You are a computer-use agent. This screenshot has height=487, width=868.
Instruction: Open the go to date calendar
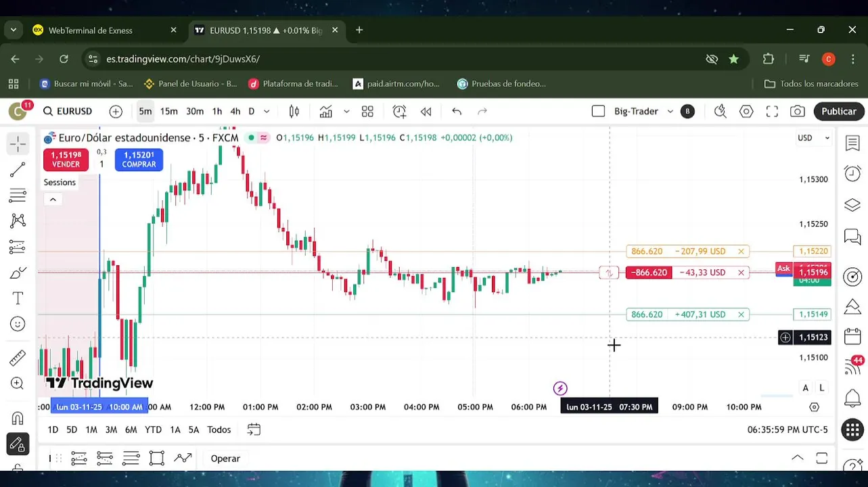click(x=254, y=430)
